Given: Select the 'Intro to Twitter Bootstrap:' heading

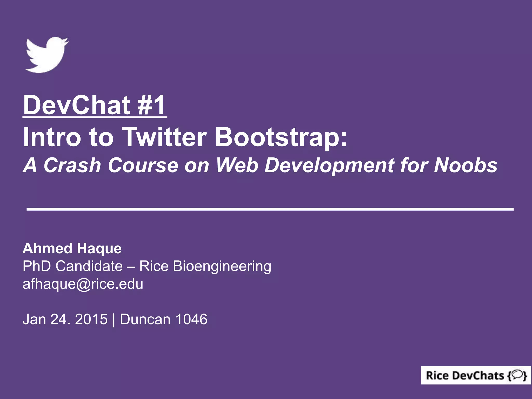Looking at the screenshot, I should (x=185, y=137).
